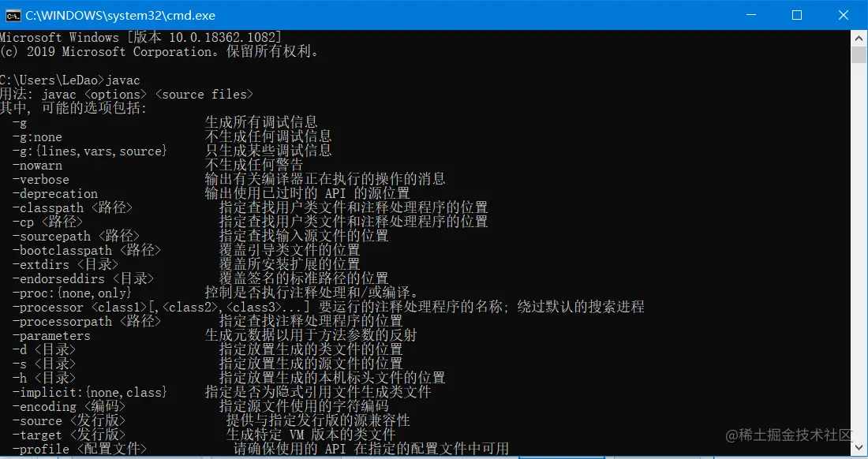
Task: Click the empty scrollbar track below the thumb
Action: (x=859, y=252)
